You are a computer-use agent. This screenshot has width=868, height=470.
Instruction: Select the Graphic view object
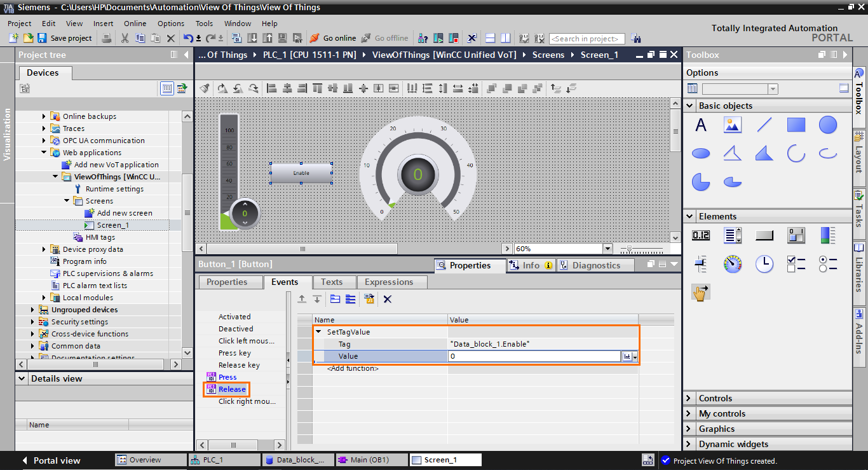733,125
